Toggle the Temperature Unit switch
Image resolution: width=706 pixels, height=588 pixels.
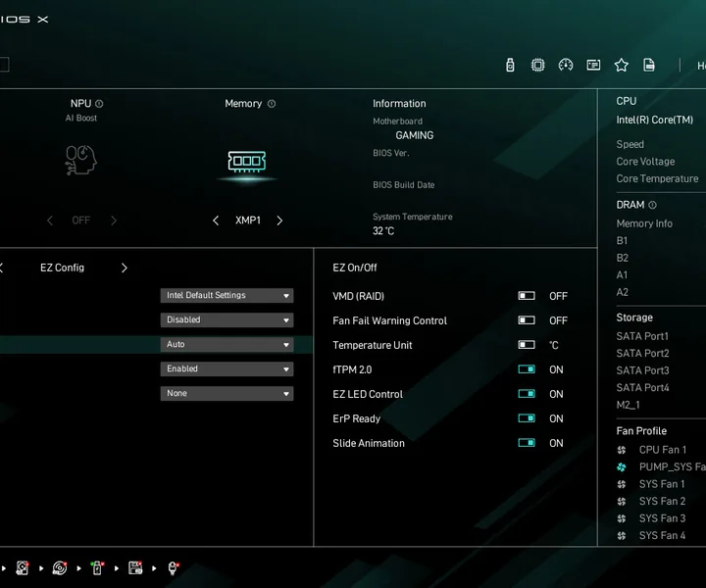pos(527,345)
